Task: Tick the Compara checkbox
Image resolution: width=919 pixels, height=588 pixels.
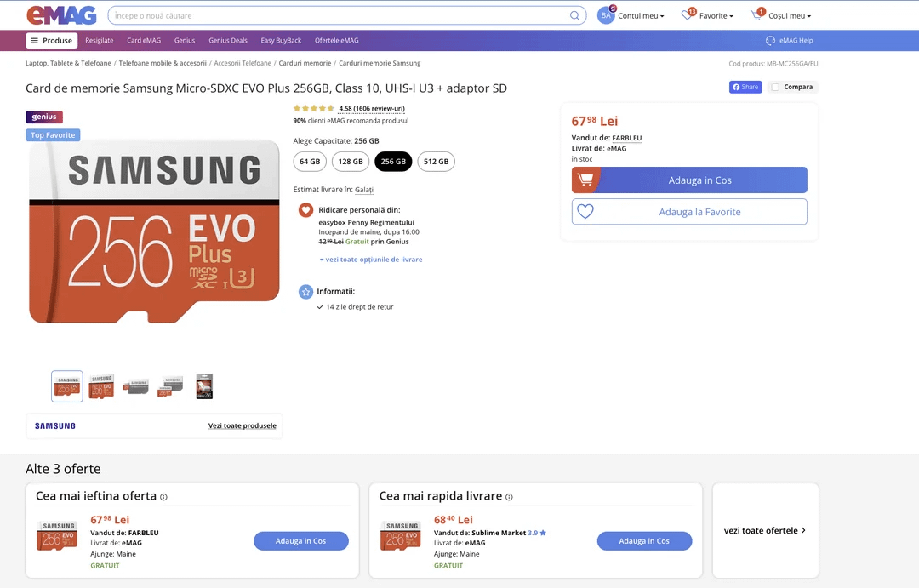Action: (775, 87)
